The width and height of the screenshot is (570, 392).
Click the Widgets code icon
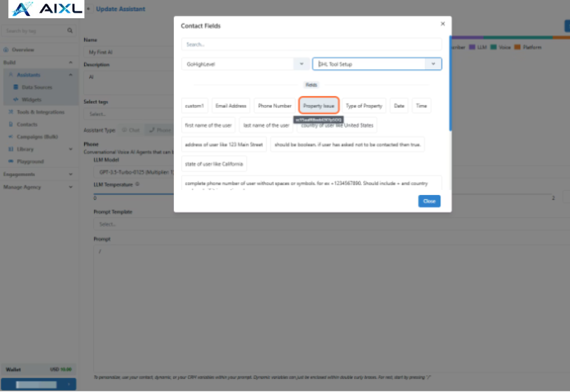pos(15,100)
